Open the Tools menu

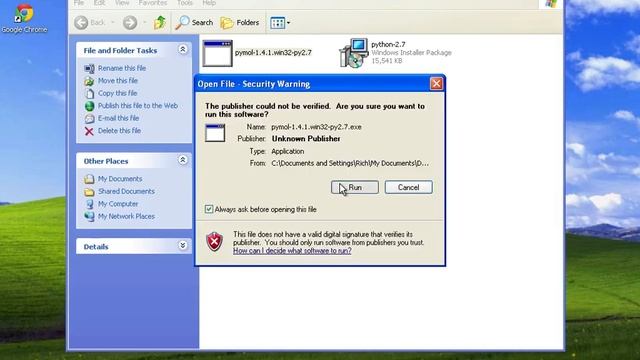point(184,3)
